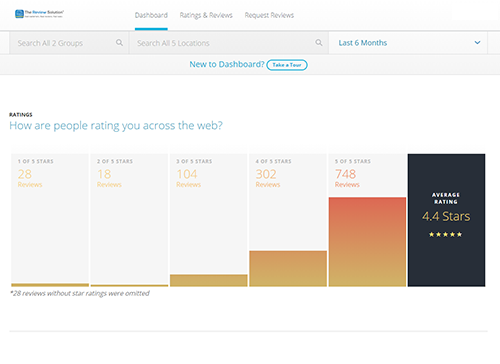Click the 5 OF 5 STARS label
The width and height of the screenshot is (500, 364).
coord(353,161)
